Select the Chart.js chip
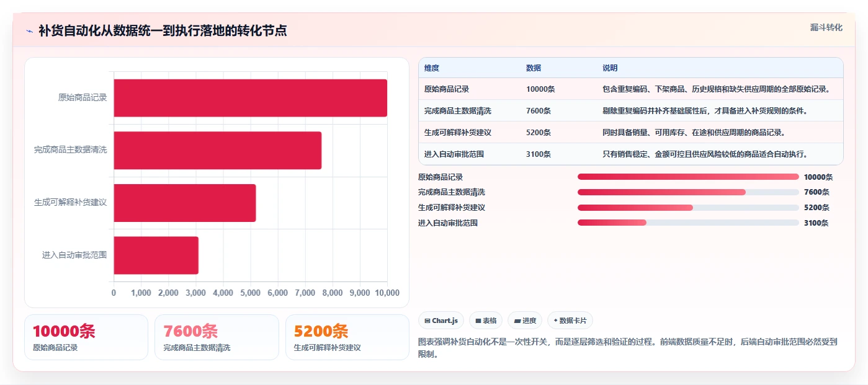The width and height of the screenshot is (868, 385). click(441, 321)
